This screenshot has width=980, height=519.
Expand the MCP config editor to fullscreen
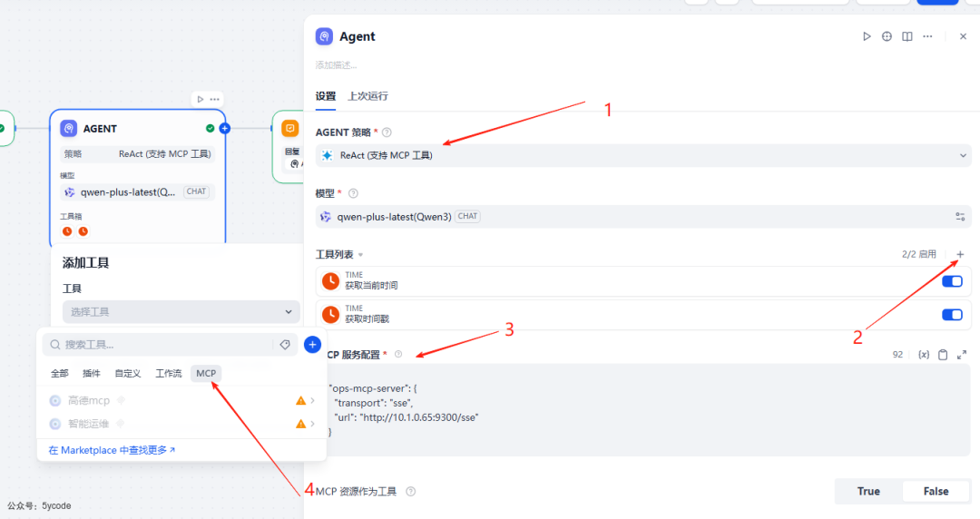pyautogui.click(x=962, y=355)
